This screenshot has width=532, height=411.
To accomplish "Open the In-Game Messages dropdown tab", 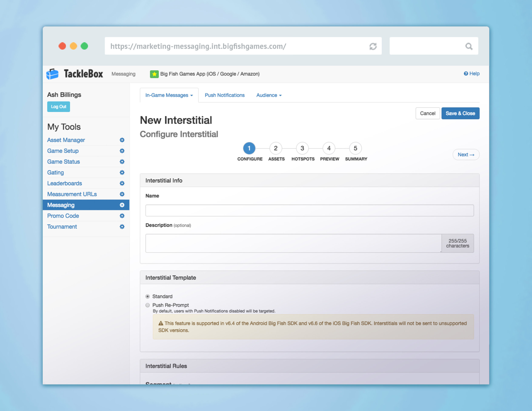I will pos(169,95).
